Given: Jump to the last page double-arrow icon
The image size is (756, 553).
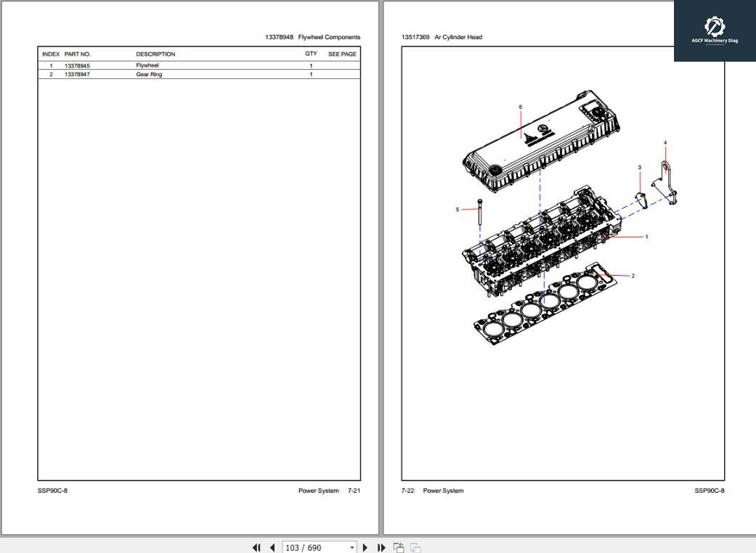Looking at the screenshot, I should pyautogui.click(x=381, y=548).
